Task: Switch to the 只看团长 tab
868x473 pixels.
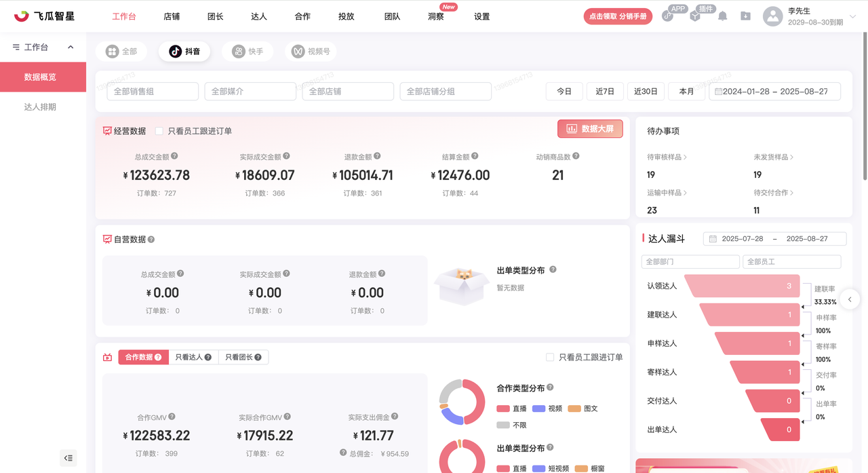Action: [x=243, y=357]
